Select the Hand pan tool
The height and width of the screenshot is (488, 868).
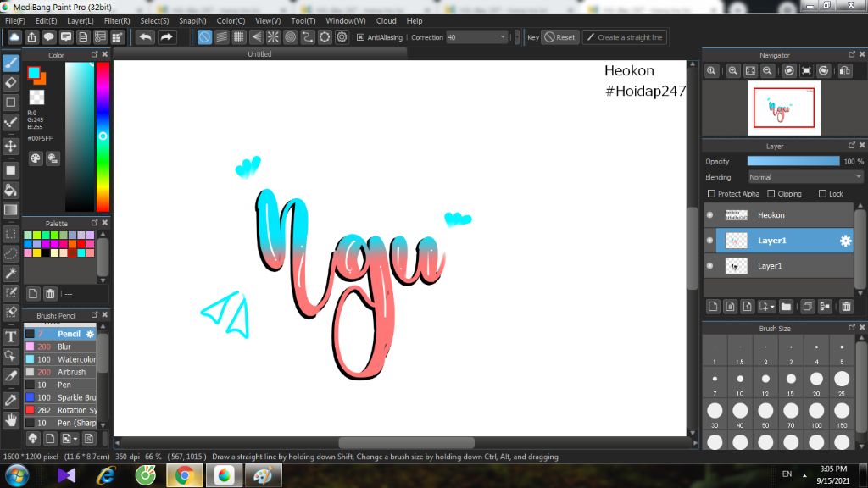point(10,420)
